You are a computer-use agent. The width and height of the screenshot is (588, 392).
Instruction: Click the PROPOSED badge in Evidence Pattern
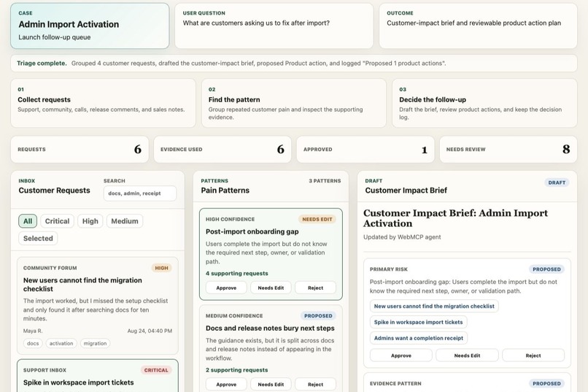coord(546,383)
